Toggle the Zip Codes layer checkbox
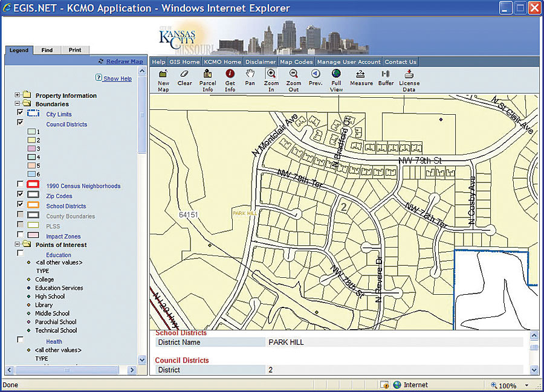544x392 pixels. click(x=21, y=194)
